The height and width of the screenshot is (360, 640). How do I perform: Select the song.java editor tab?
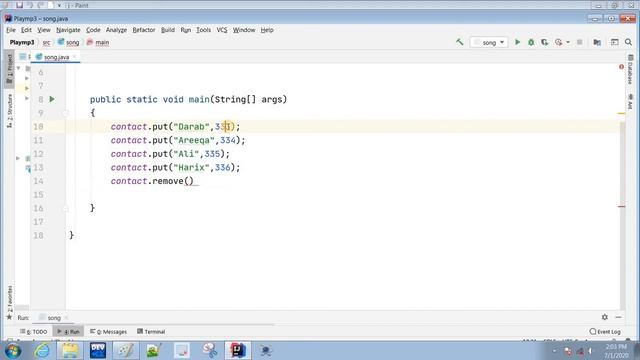56,57
